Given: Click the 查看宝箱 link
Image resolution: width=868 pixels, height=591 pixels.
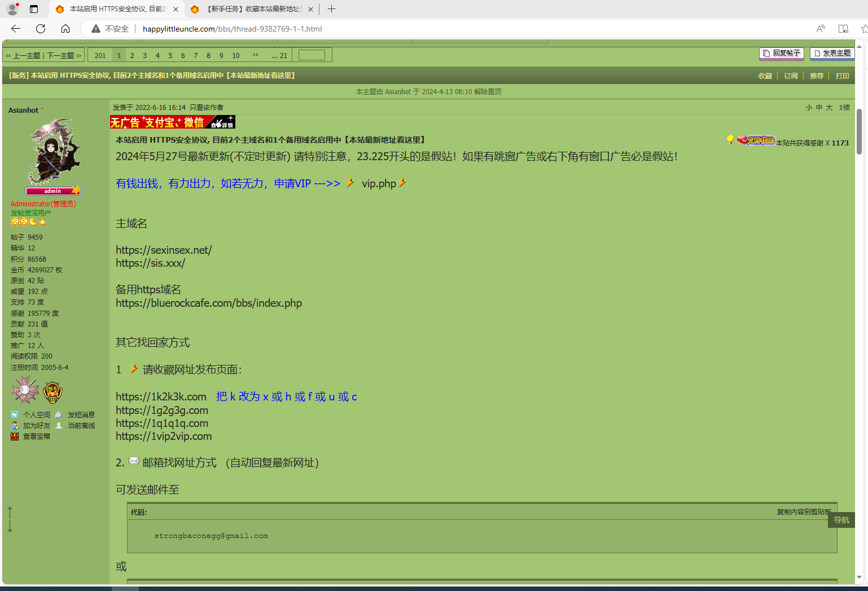Looking at the screenshot, I should [x=37, y=436].
